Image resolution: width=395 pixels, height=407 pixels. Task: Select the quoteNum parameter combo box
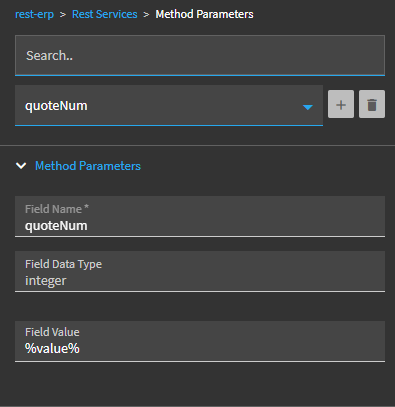(x=169, y=106)
